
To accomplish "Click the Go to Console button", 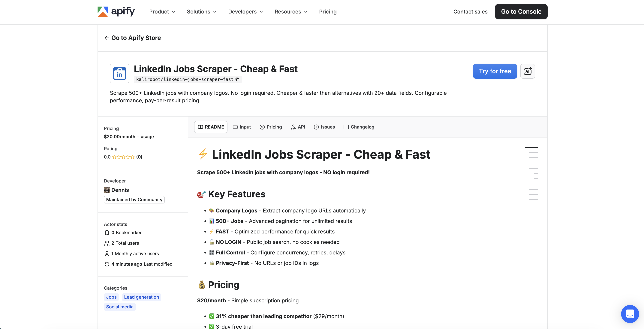I will 521,11.
